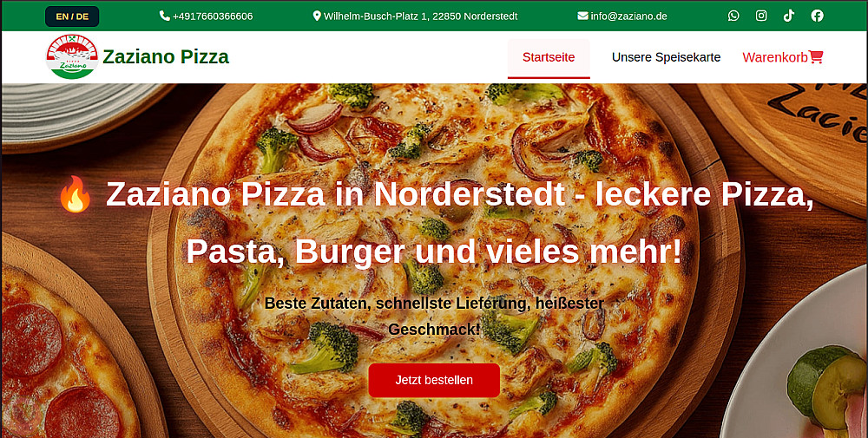
Task: Click the Zaziano Pizza brand title
Action: point(166,57)
